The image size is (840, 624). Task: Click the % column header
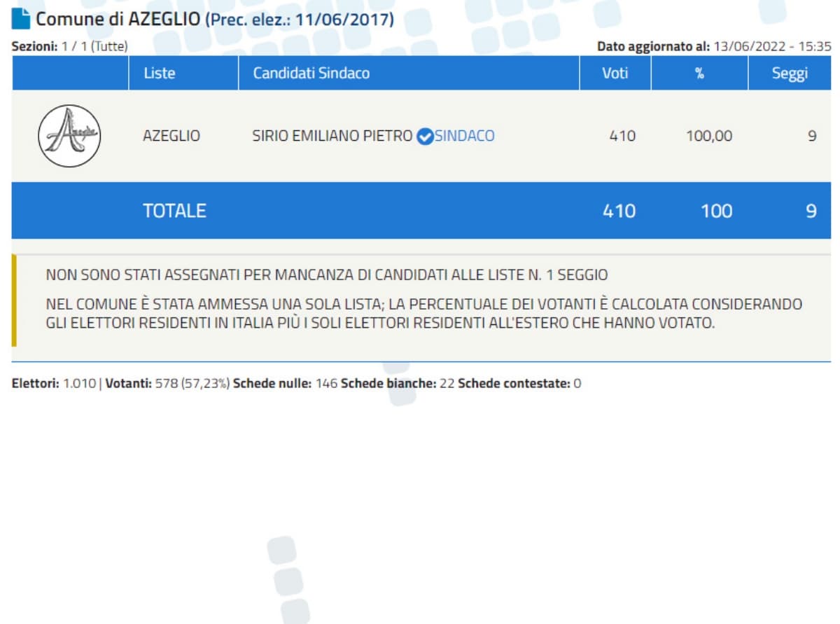click(x=699, y=73)
